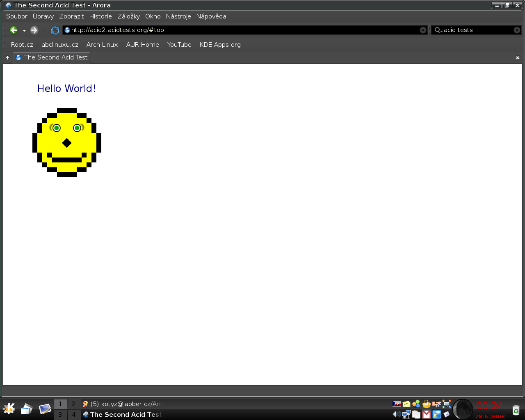
Task: Switch to virtual desktop 3
Action: tap(60, 415)
